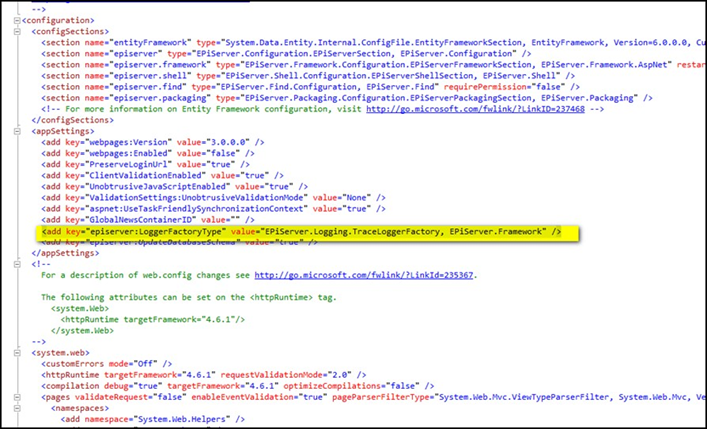The height and width of the screenshot is (429, 707).
Task: Click "aspnet:UseTaskFriendlySynchronizationContext" key
Action: (197, 209)
